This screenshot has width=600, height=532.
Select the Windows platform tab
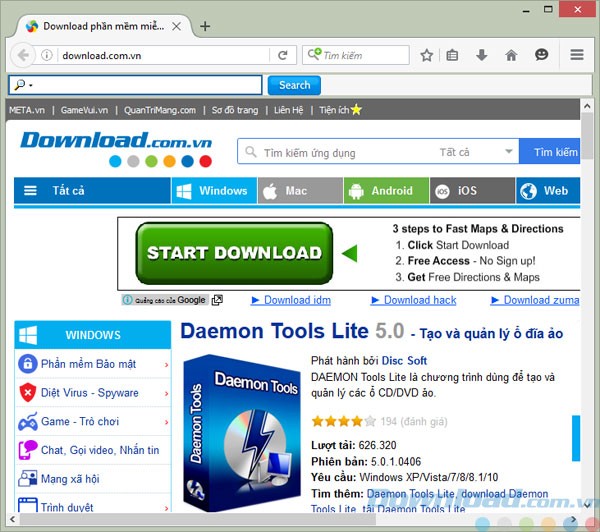(x=214, y=190)
